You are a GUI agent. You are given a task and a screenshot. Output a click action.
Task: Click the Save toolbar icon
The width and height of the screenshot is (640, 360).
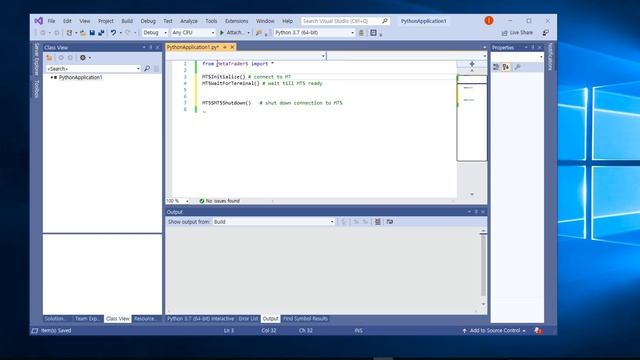(92, 33)
